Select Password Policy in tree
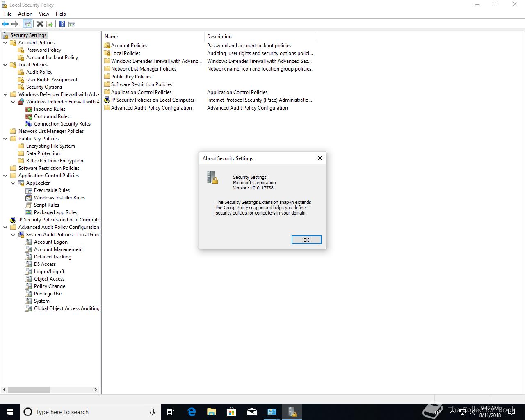 43,50
